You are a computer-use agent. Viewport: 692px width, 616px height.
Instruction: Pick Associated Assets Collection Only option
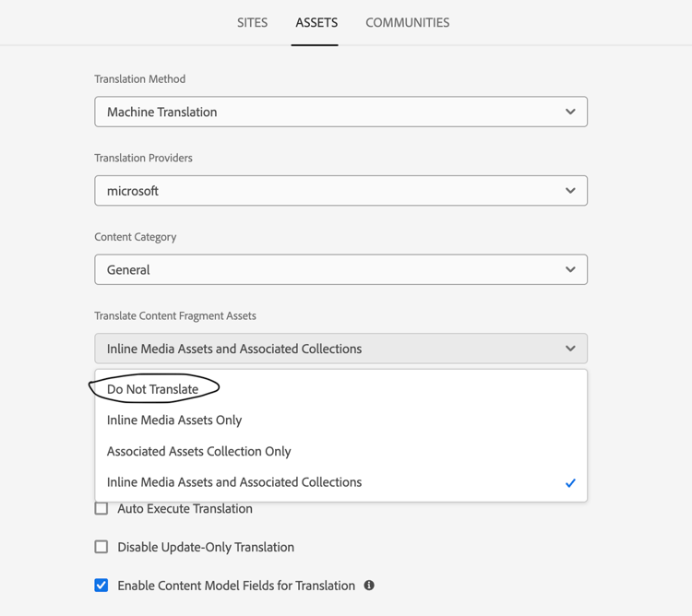coord(199,451)
